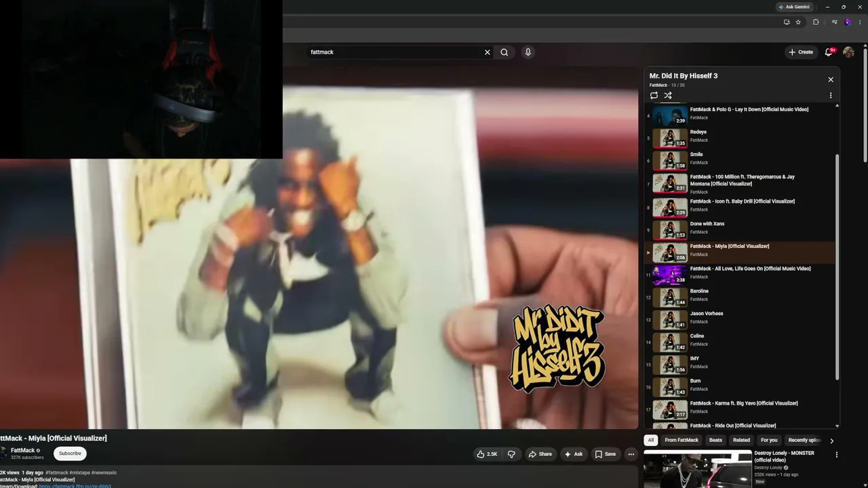Viewport: 868px width, 488px height.
Task: Play '100 Million' from the playlist
Action: click(x=741, y=184)
